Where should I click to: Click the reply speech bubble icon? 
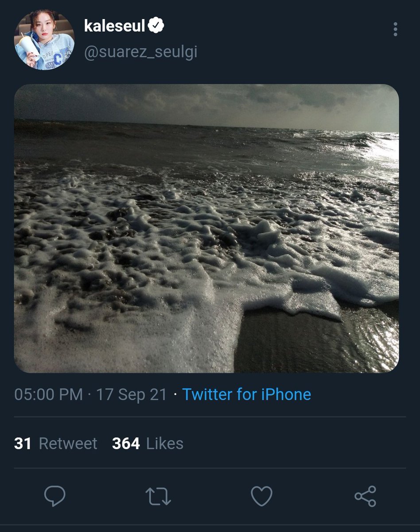tap(55, 496)
